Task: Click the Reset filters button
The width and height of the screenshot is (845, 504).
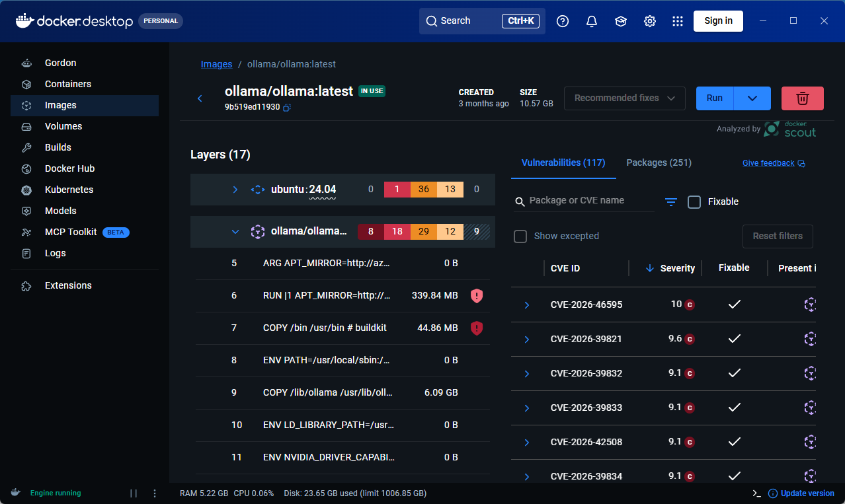Action: click(778, 236)
